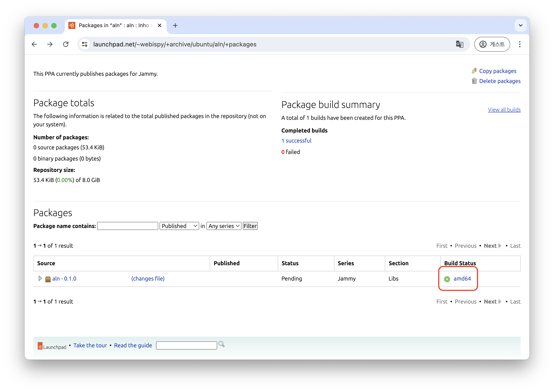Click the 0.00% repository usage text
554x392 pixels.
tap(65, 180)
